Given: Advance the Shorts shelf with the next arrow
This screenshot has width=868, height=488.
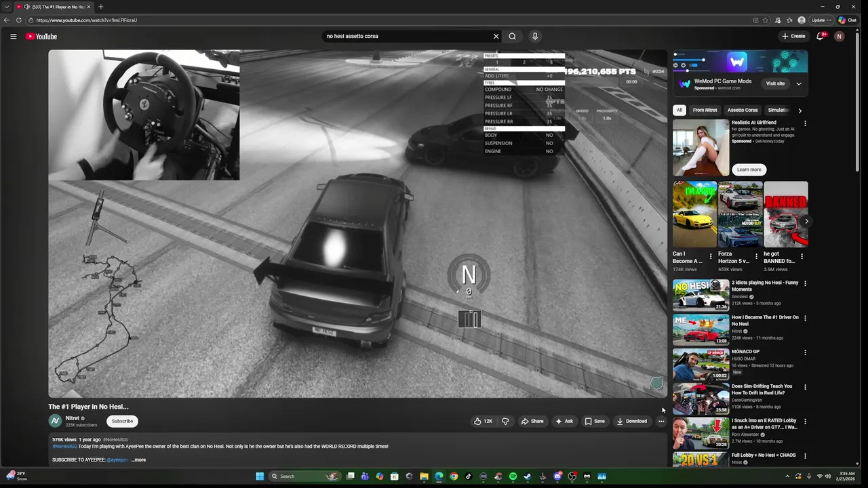Looking at the screenshot, I should pyautogui.click(x=806, y=221).
